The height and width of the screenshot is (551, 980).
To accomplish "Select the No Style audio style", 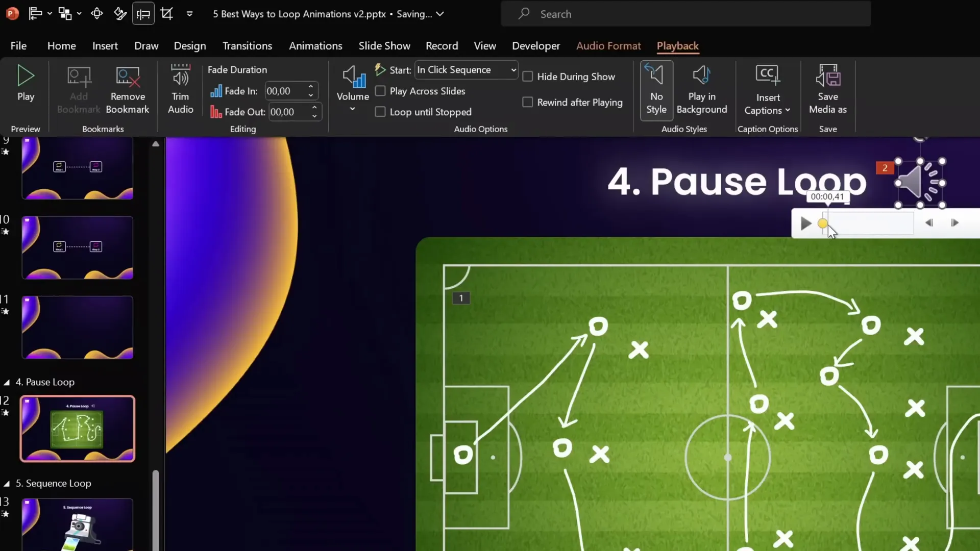I will click(656, 90).
